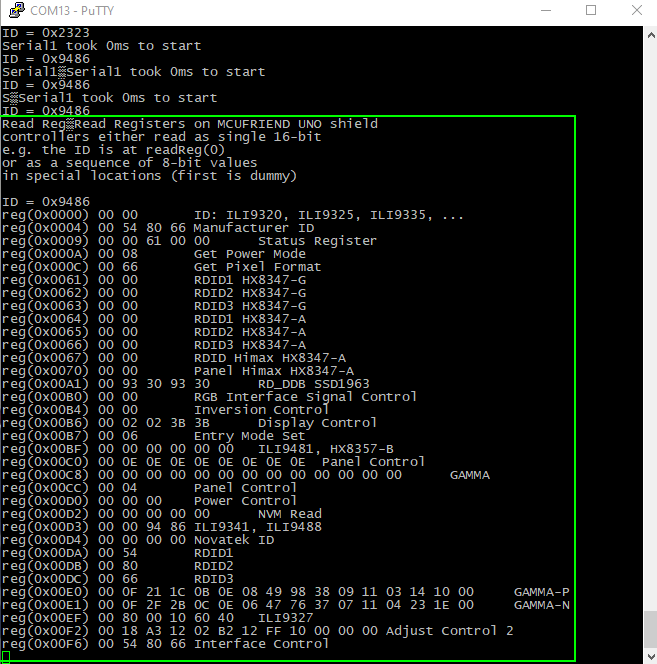Click 'Interface Control' text

(x=261, y=643)
